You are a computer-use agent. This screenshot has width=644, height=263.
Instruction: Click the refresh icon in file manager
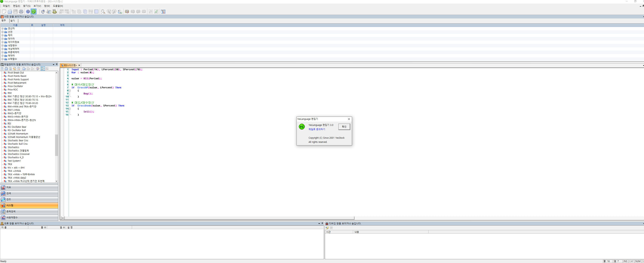click(38, 69)
